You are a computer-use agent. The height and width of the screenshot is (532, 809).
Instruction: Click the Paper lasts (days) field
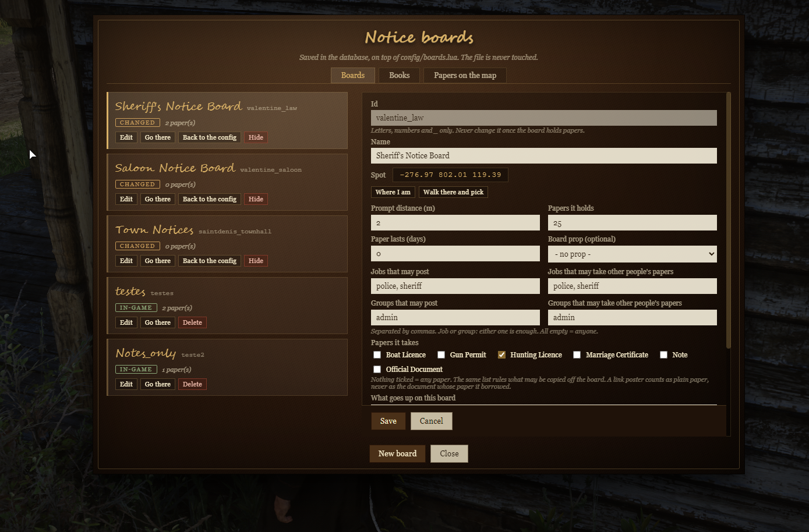click(455, 254)
